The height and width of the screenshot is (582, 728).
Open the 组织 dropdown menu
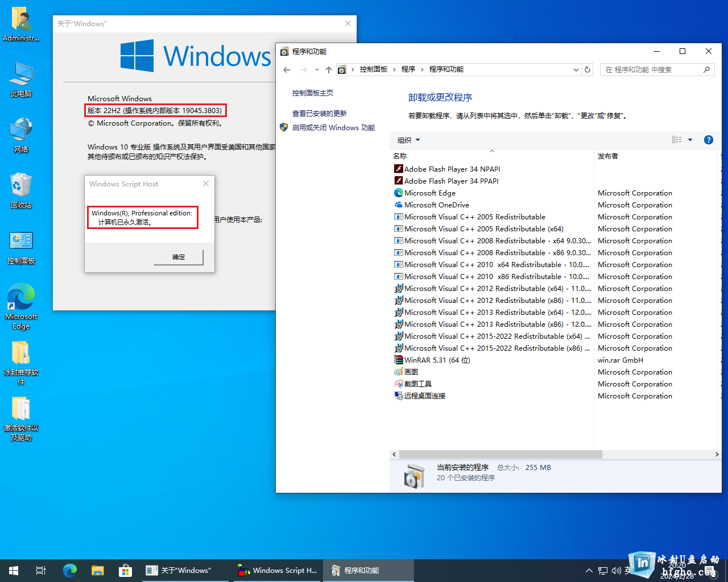point(408,140)
